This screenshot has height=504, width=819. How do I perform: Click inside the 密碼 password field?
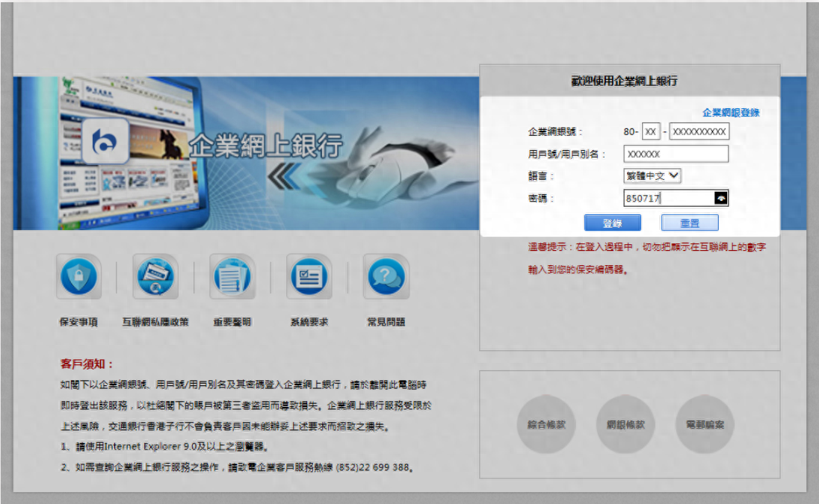[667, 198]
